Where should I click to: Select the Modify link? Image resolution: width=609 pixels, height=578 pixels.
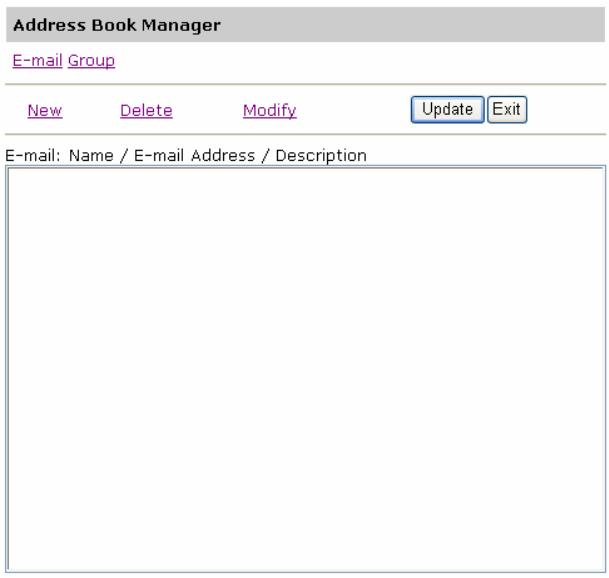(270, 111)
